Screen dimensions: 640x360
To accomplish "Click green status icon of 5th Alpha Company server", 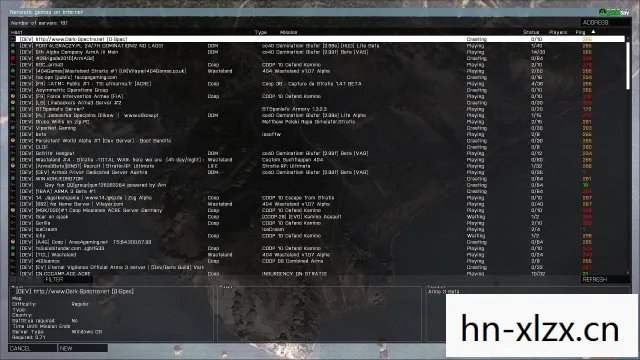I will [13, 52].
